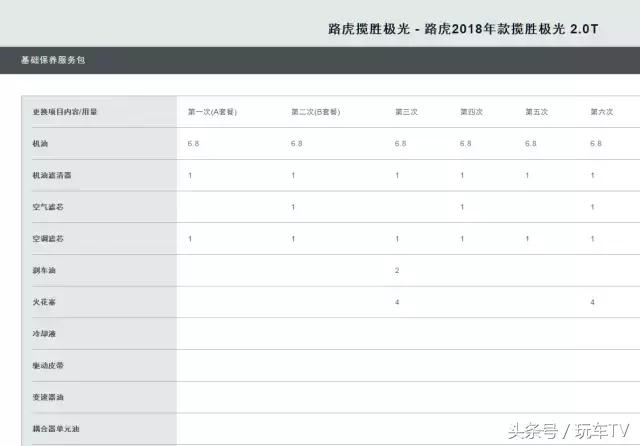Select the 刹车油 row label
Image resolution: width=640 pixels, height=446 pixels.
44,271
